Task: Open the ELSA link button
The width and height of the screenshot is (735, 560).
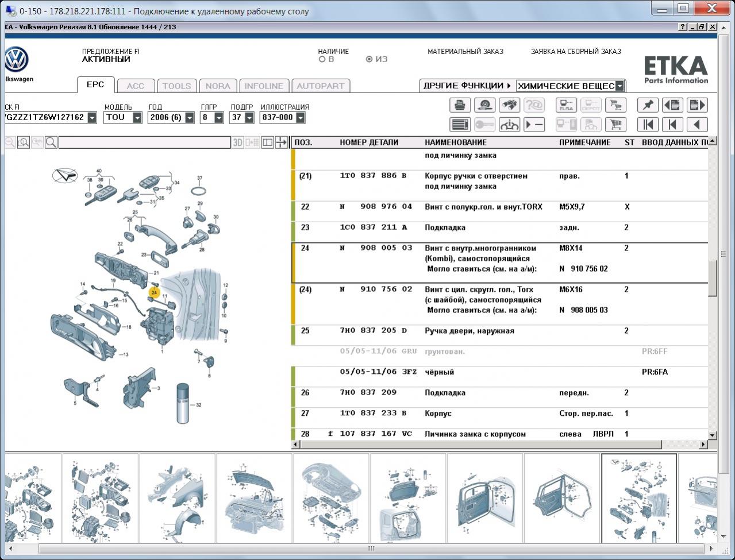Action: [x=566, y=105]
